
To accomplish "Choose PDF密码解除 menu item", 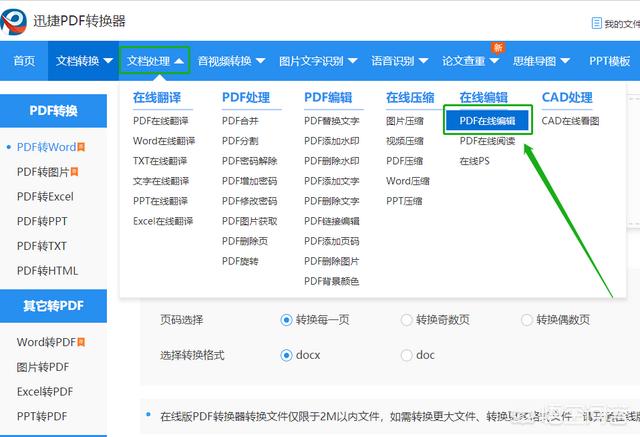I will pos(249,161).
